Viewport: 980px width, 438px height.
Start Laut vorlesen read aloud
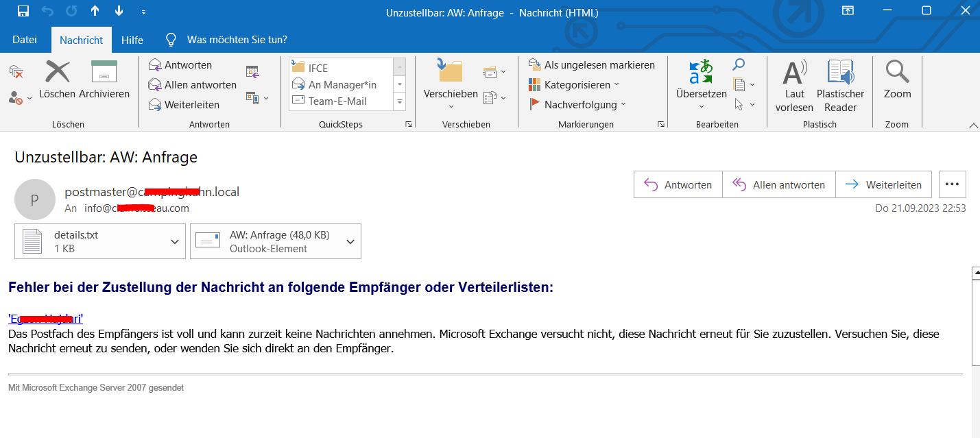[794, 74]
